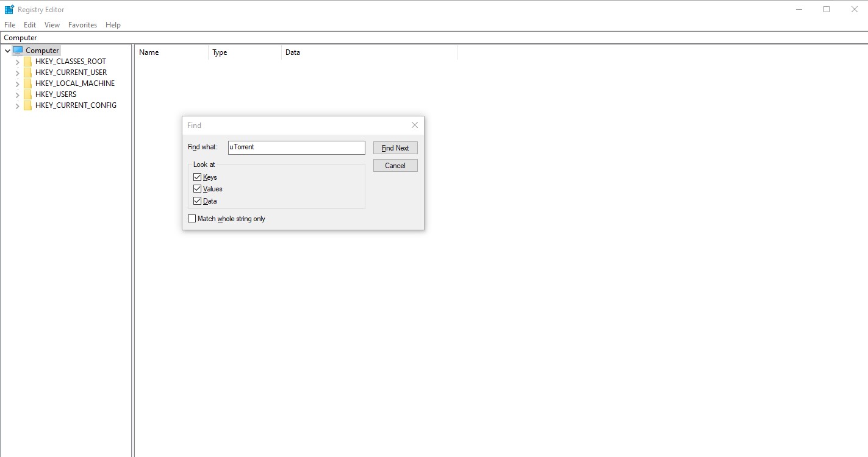Image resolution: width=868 pixels, height=457 pixels.
Task: Select the Computer icon in tree
Action: 18,51
